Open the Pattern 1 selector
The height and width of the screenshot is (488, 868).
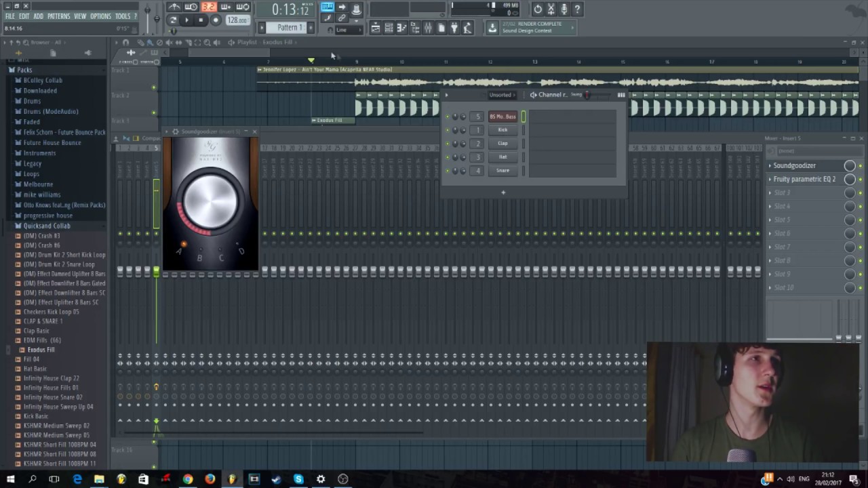point(288,28)
